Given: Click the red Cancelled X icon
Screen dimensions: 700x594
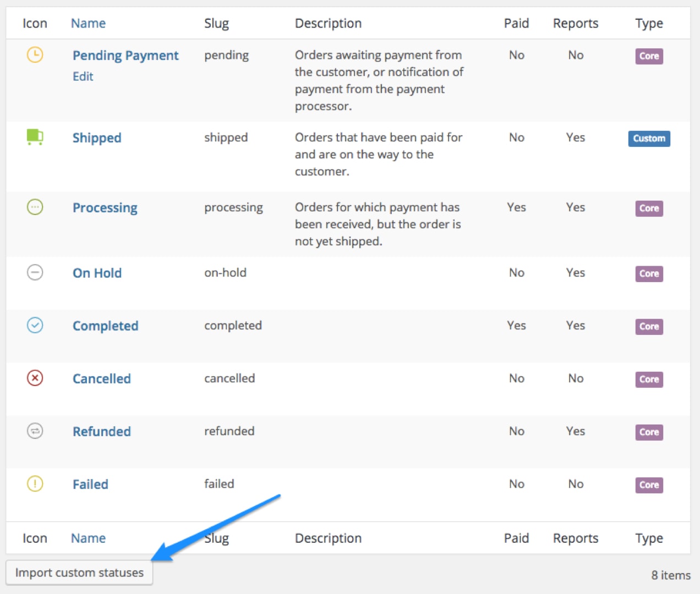Looking at the screenshot, I should 35,378.
